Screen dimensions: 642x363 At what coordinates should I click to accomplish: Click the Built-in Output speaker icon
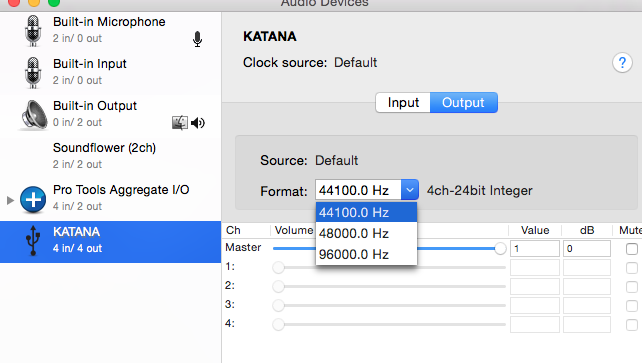pos(34,115)
